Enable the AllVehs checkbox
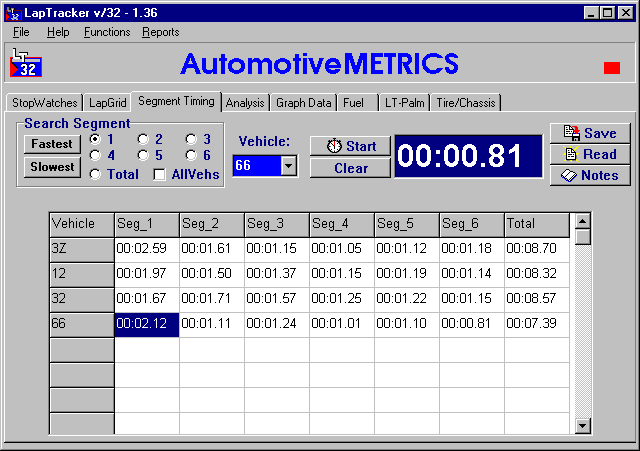The height and width of the screenshot is (451, 640). click(159, 175)
